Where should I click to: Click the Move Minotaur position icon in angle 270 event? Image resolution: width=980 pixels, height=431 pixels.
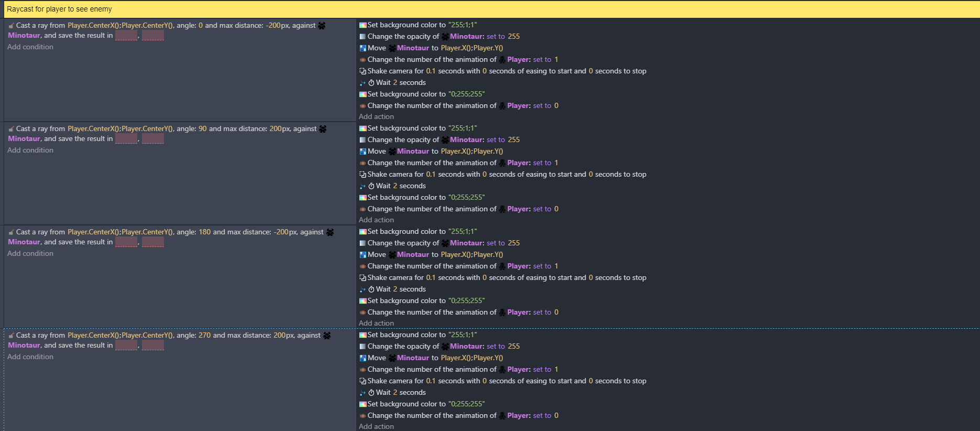coord(362,358)
